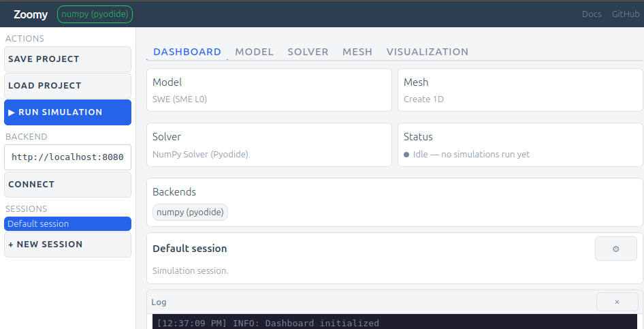The image size is (644, 329).
Task: Click the Zoomy logo
Action: tap(31, 14)
